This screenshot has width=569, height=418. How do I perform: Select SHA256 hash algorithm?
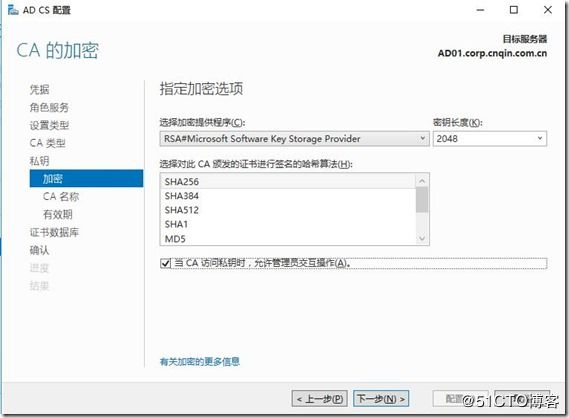(288, 181)
